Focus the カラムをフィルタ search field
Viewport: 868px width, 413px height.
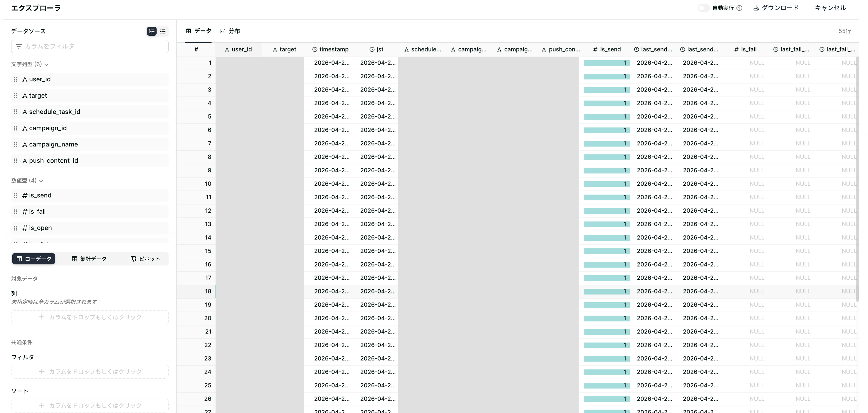(90, 46)
